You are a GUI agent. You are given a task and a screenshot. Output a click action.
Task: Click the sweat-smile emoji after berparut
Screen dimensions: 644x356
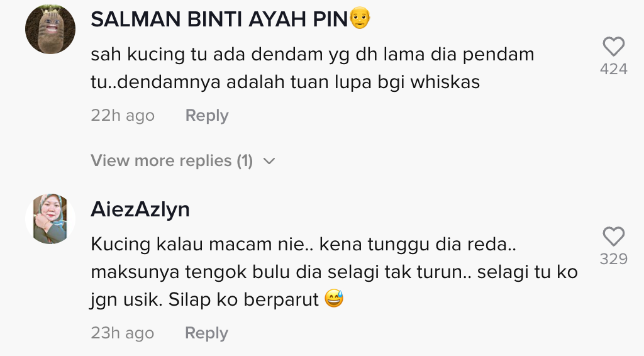(x=334, y=299)
